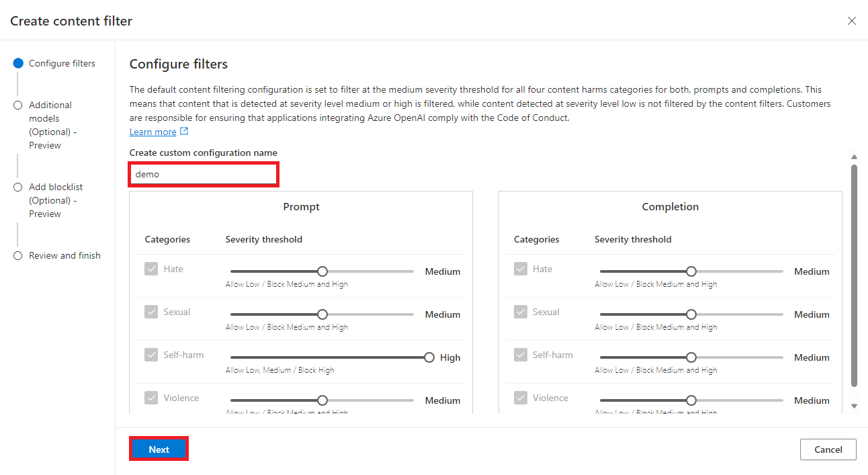Click the Configure filters step label
This screenshot has height=475, width=868.
click(62, 63)
